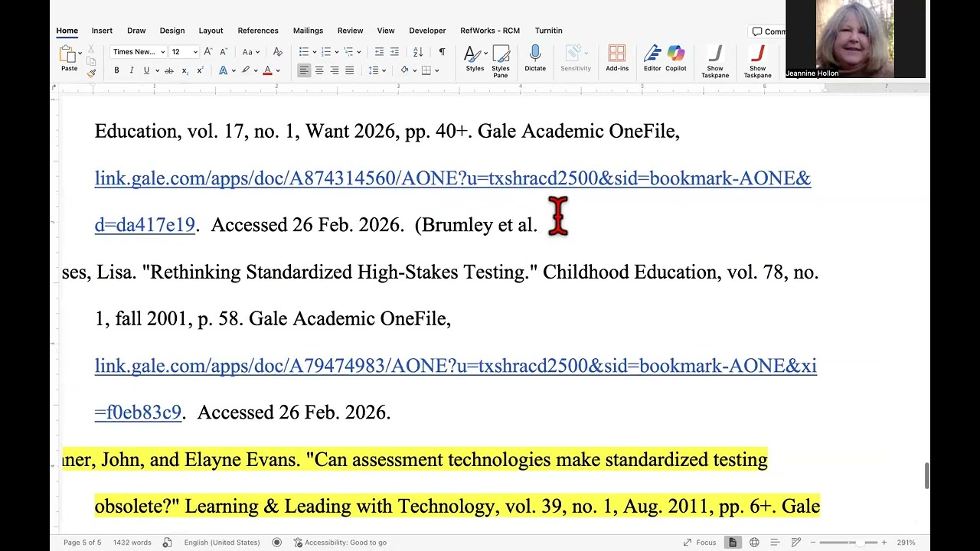Viewport: 980px width, 551px height.
Task: Toggle left text alignment
Action: click(x=304, y=70)
